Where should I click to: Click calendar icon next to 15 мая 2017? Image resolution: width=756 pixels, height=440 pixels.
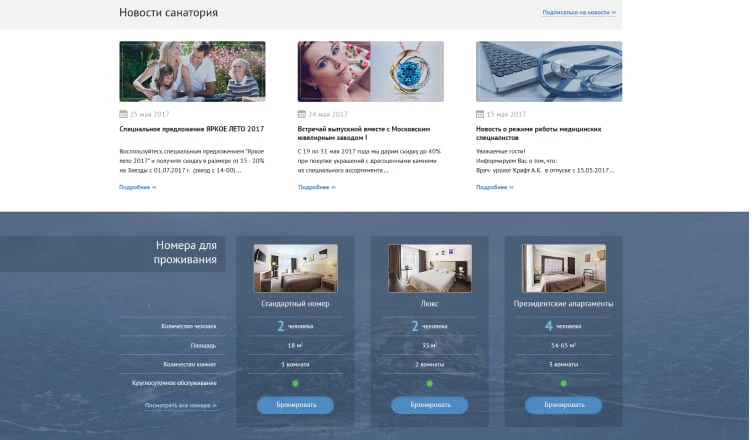pos(480,115)
